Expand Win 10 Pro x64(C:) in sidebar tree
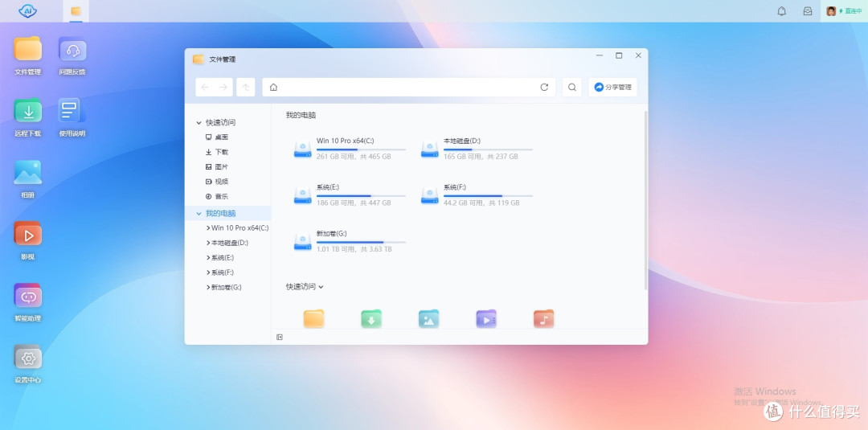868x430 pixels. [x=207, y=228]
